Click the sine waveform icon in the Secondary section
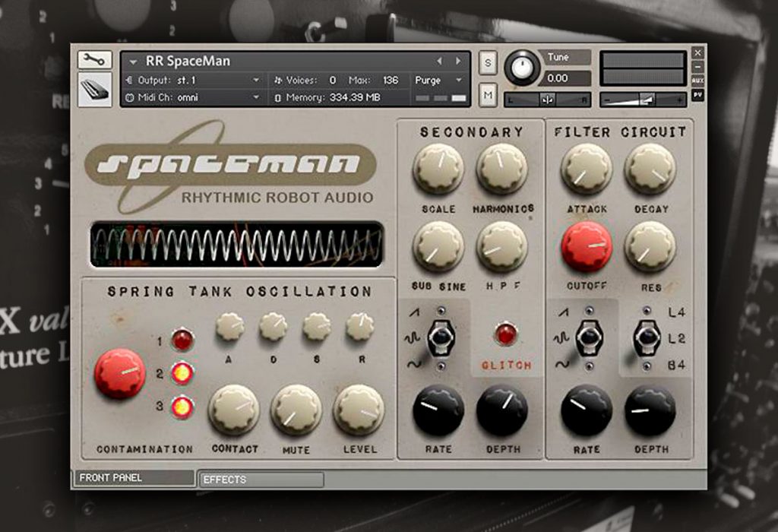 tap(414, 365)
